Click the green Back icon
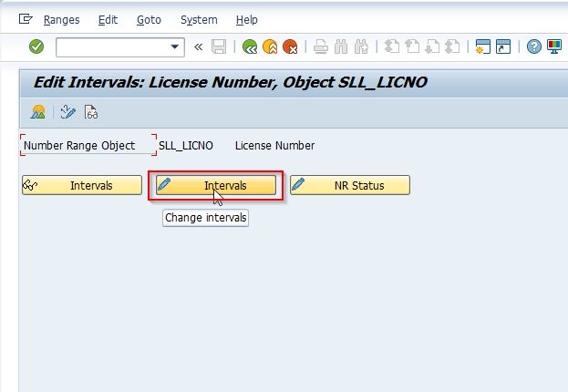 click(250, 46)
